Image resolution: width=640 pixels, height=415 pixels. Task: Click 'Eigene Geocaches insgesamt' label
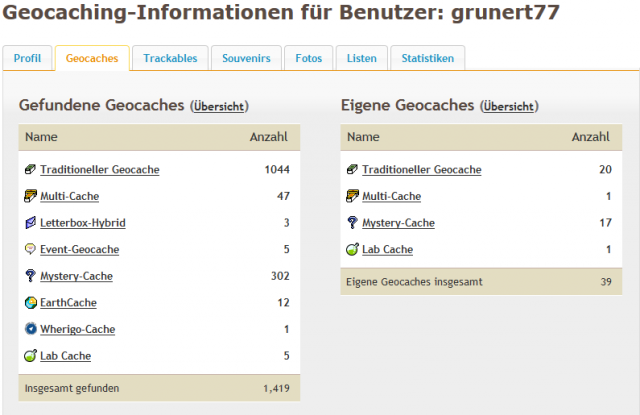(414, 282)
